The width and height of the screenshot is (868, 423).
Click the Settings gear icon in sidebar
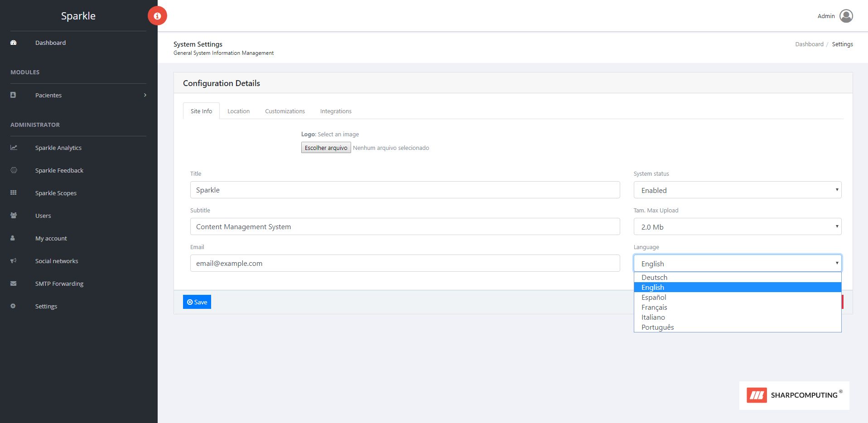click(x=13, y=306)
